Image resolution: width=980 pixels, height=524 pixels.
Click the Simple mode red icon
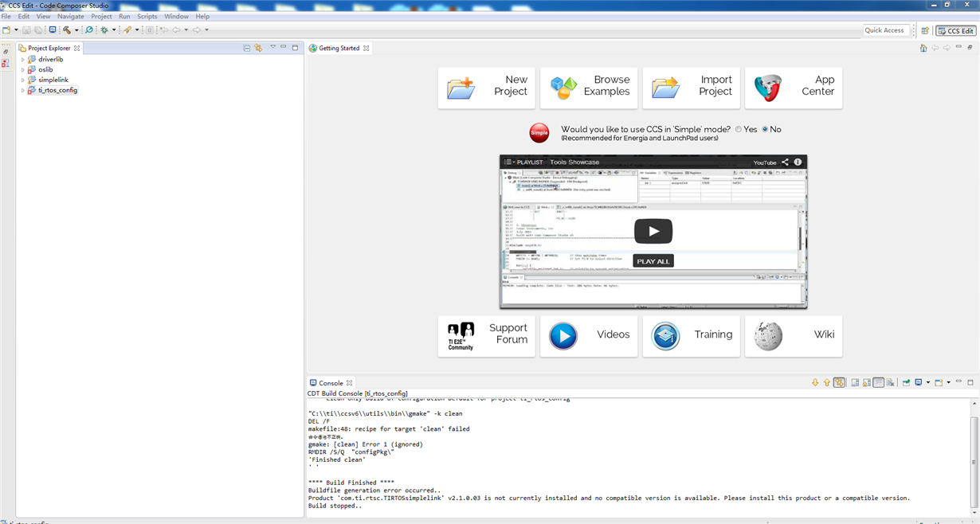click(x=539, y=133)
